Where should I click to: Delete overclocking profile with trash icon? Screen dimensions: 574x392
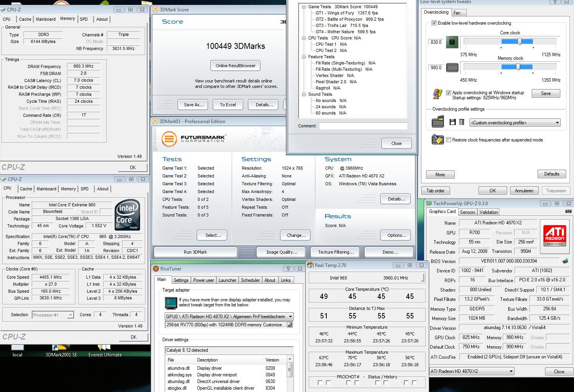[x=462, y=122]
